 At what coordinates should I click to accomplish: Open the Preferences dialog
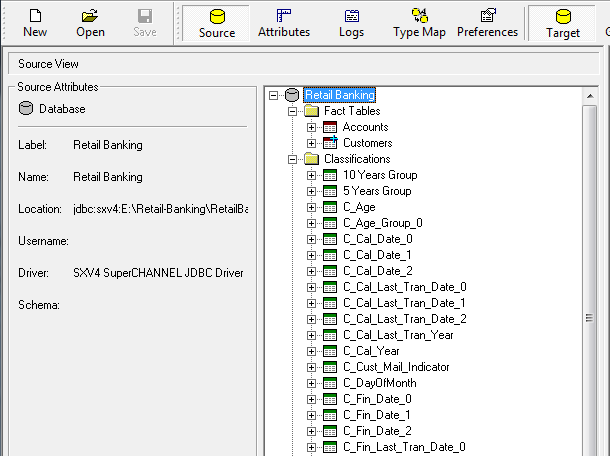pos(487,22)
